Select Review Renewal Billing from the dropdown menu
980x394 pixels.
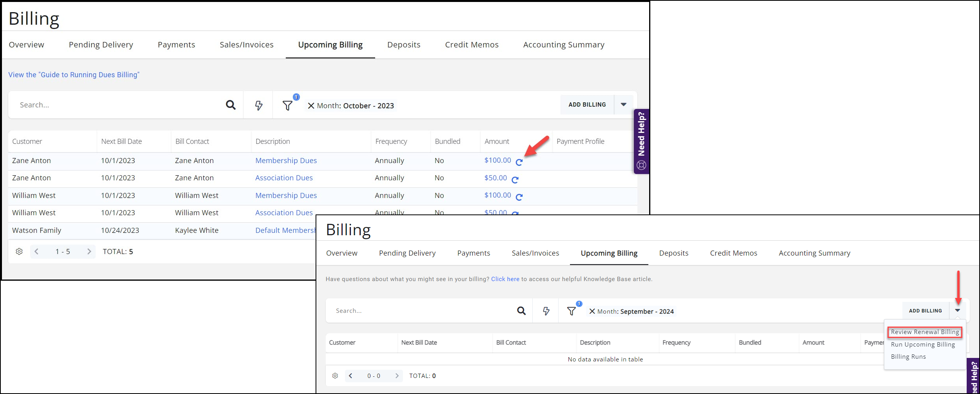point(924,332)
